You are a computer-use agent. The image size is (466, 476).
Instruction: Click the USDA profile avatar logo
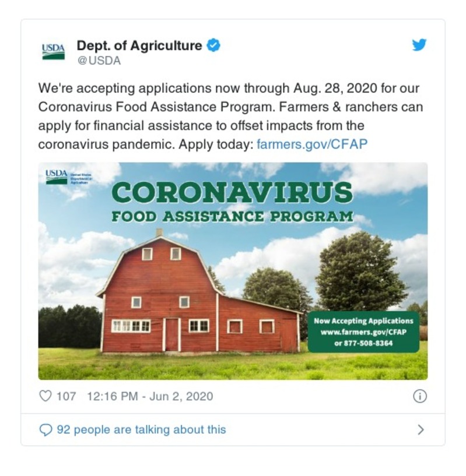pyautogui.click(x=54, y=51)
